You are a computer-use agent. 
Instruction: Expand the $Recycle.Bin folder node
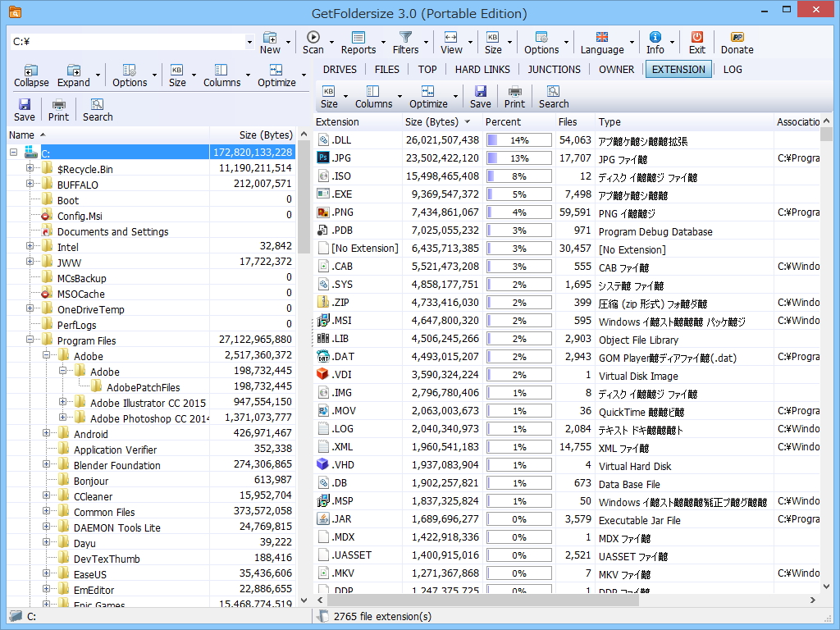[30, 168]
